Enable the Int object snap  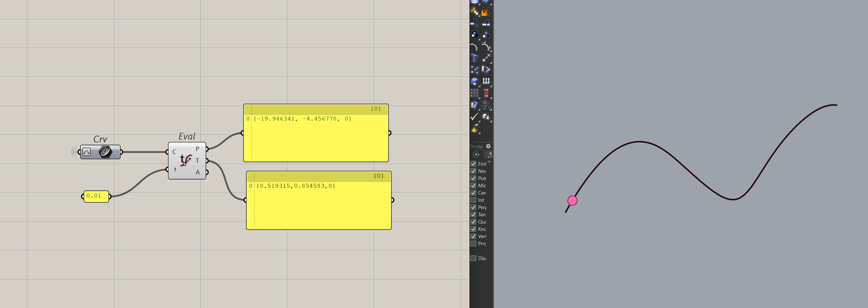pos(473,200)
